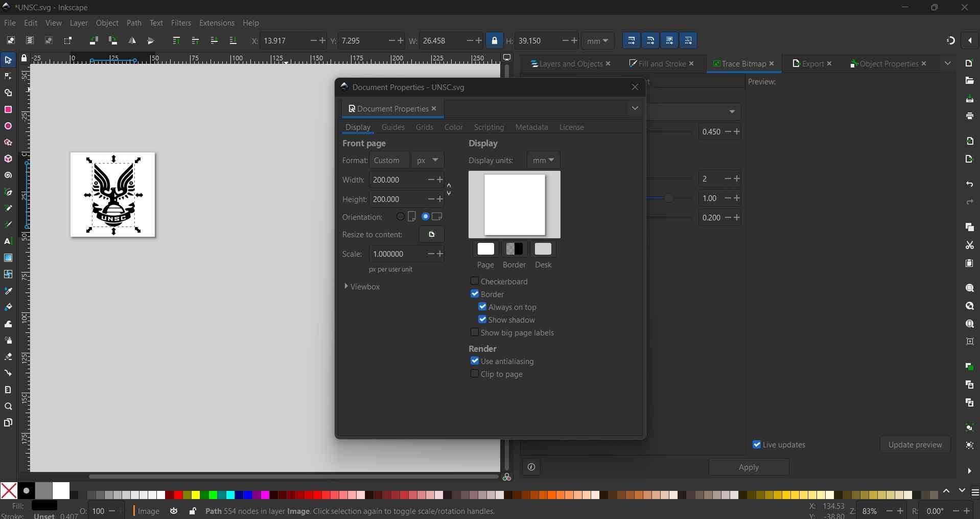The image size is (980, 519).
Task: Toggle Live updates in Trace Bitmap
Action: coord(757,444)
